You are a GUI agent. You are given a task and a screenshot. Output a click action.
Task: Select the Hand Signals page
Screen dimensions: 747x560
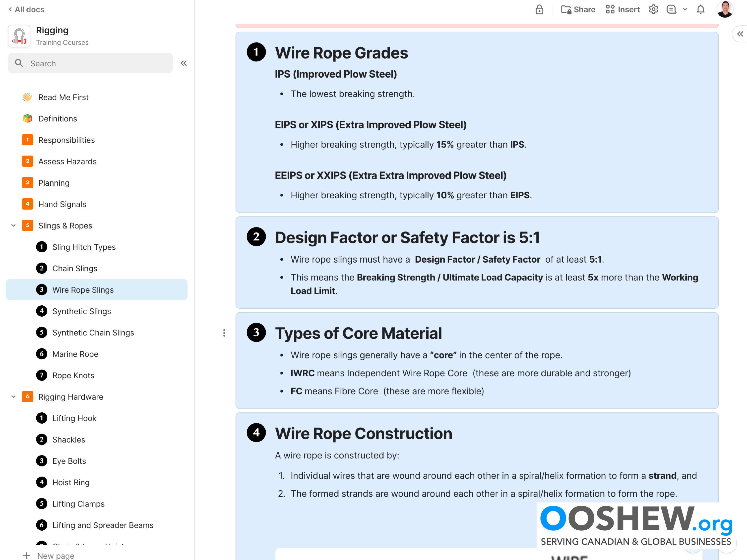(x=62, y=204)
